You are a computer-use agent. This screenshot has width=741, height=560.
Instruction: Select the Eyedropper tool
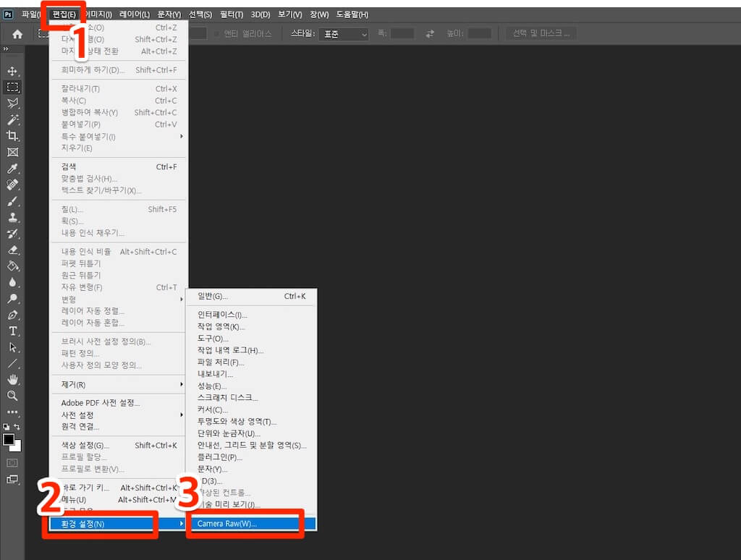(x=12, y=169)
